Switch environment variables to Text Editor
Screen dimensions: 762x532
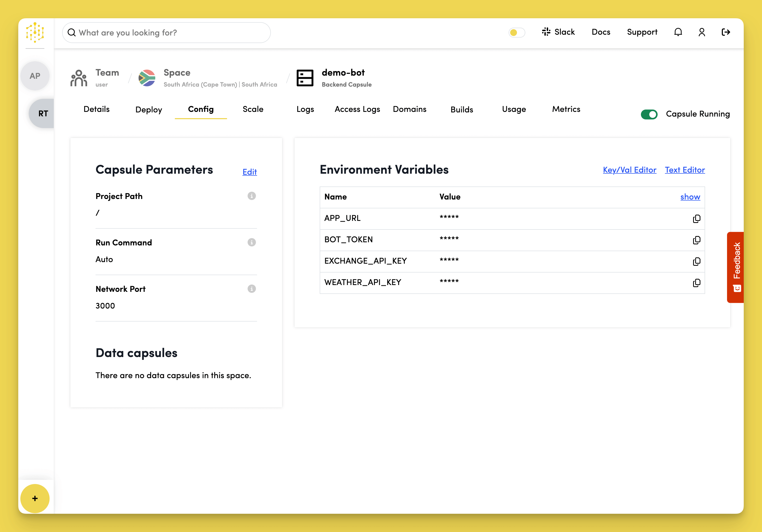coord(685,170)
